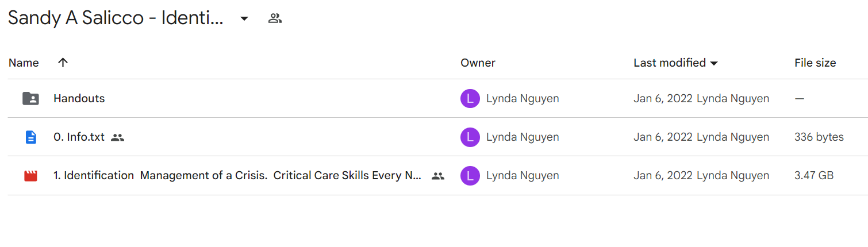Click the owner avatar in the video row
Image resolution: width=868 pixels, height=247 pixels.
click(x=470, y=176)
